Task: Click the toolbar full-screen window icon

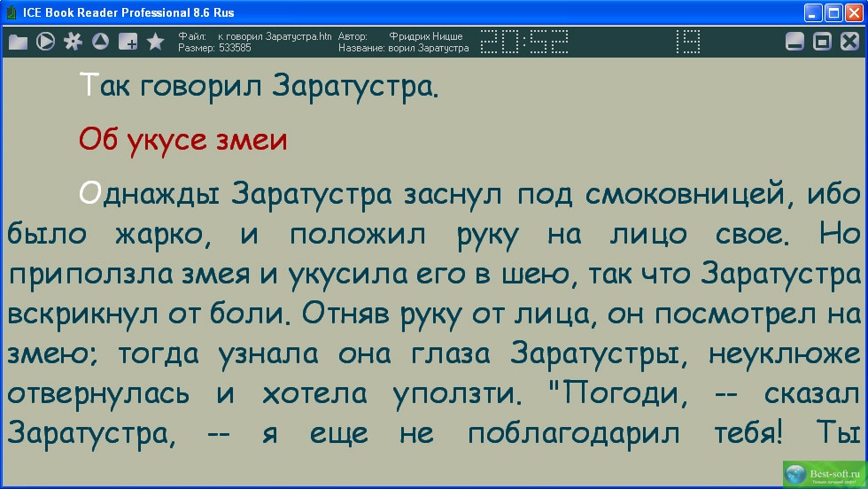Action: click(x=822, y=42)
